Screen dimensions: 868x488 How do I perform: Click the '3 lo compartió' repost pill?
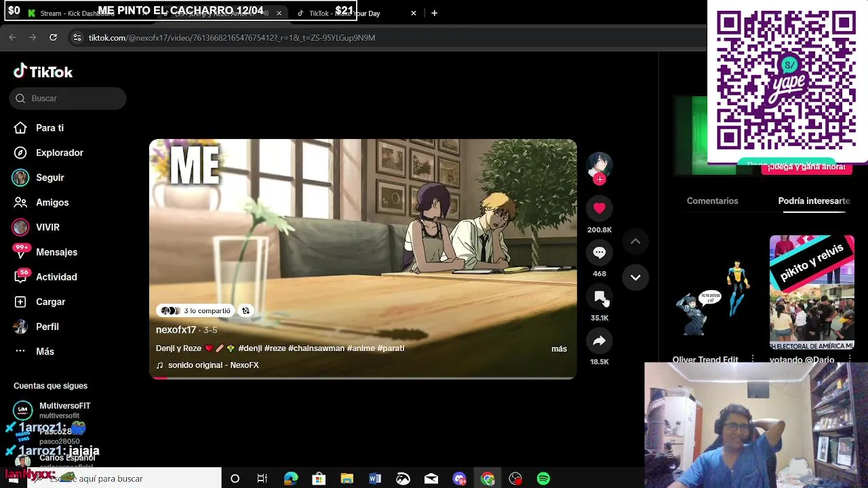pos(196,310)
